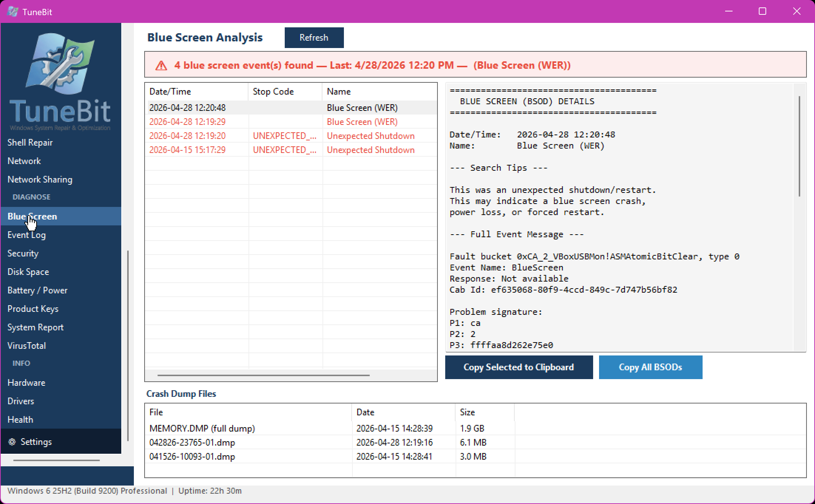815x504 pixels.
Task: Click the sidebar vertical scrollbar
Action: click(x=128, y=345)
